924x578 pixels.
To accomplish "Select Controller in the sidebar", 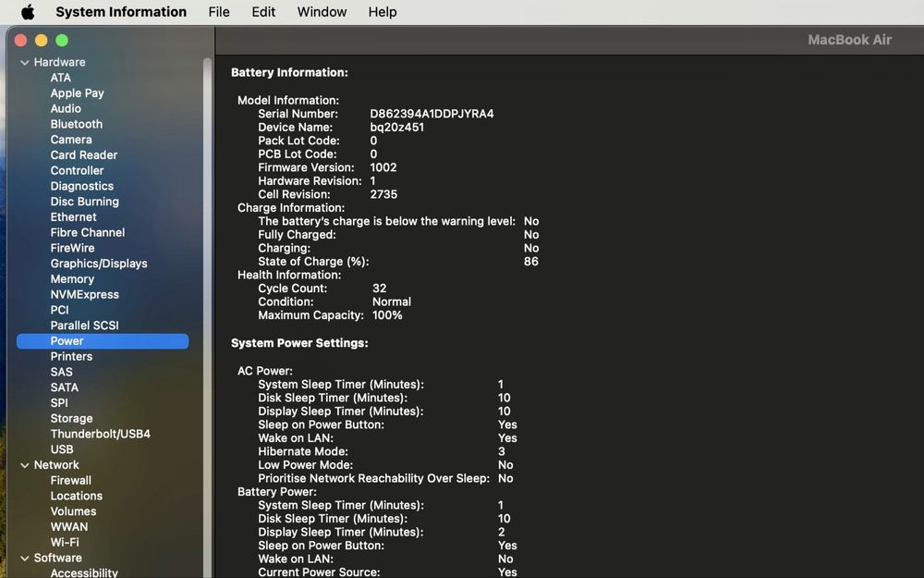I will pos(77,170).
